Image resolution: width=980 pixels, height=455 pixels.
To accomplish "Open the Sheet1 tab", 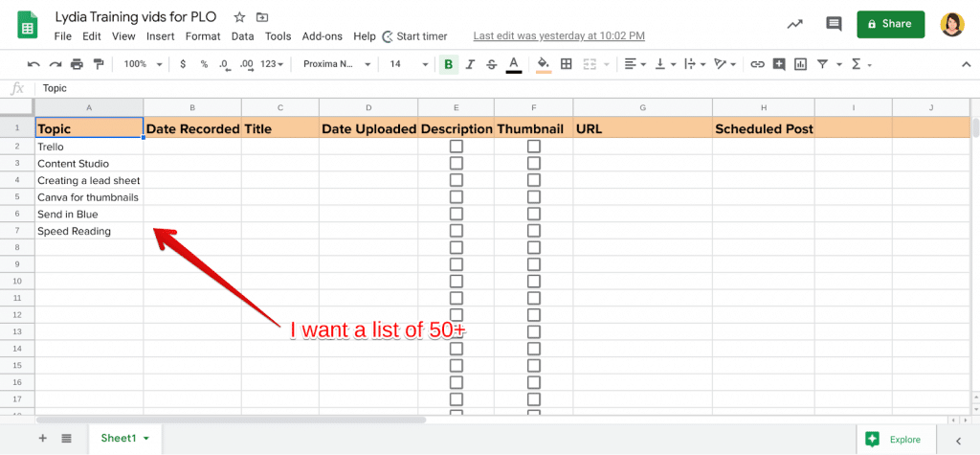I will click(x=125, y=438).
